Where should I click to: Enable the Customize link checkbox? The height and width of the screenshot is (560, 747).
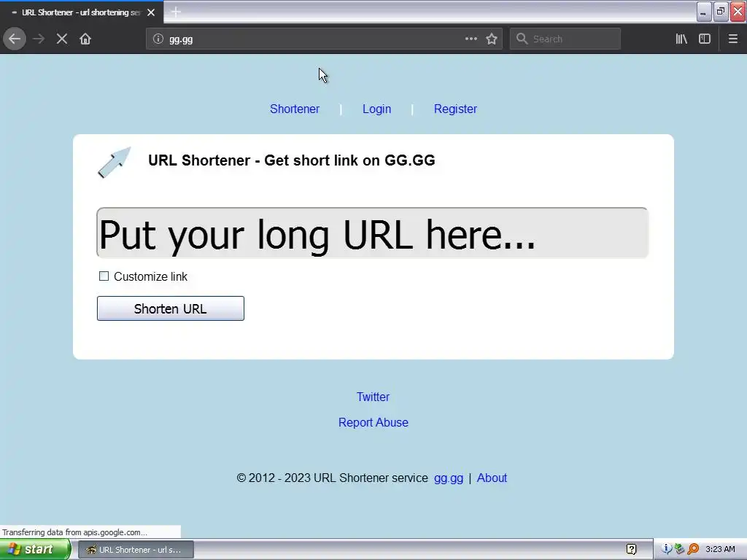pyautogui.click(x=104, y=276)
